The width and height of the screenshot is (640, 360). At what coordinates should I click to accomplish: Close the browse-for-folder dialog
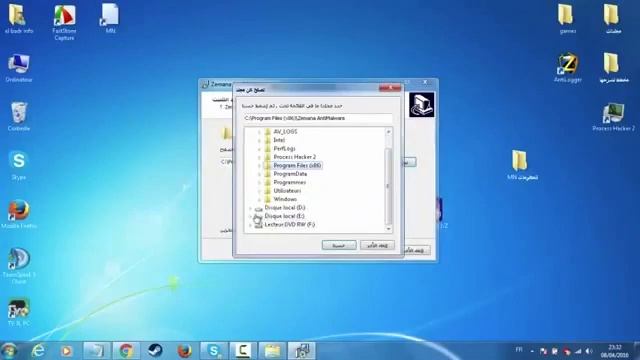pos(389,88)
